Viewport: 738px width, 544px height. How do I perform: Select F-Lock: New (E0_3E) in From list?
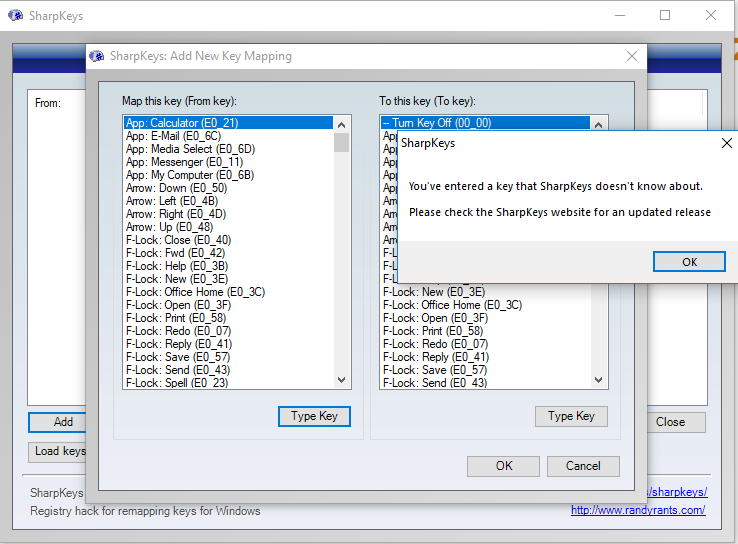tap(228, 279)
